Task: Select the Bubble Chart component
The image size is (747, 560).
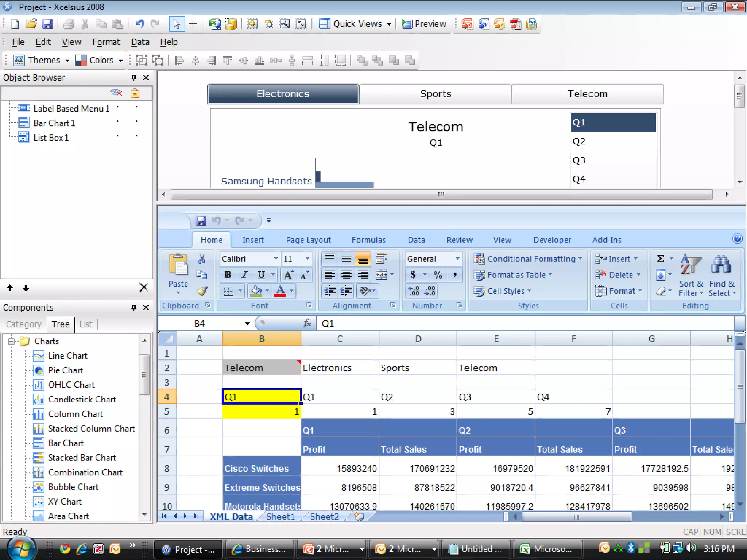Action: tap(73, 487)
